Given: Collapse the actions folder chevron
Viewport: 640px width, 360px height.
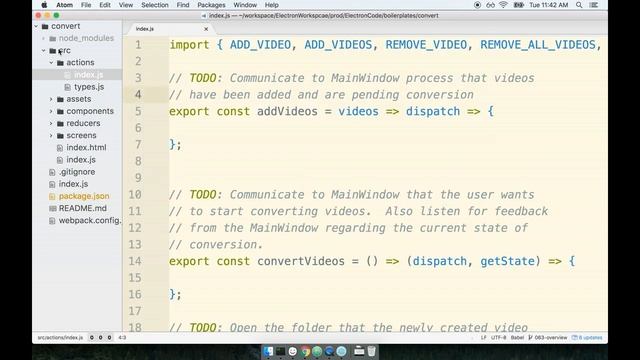Looking at the screenshot, I should tap(51, 62).
